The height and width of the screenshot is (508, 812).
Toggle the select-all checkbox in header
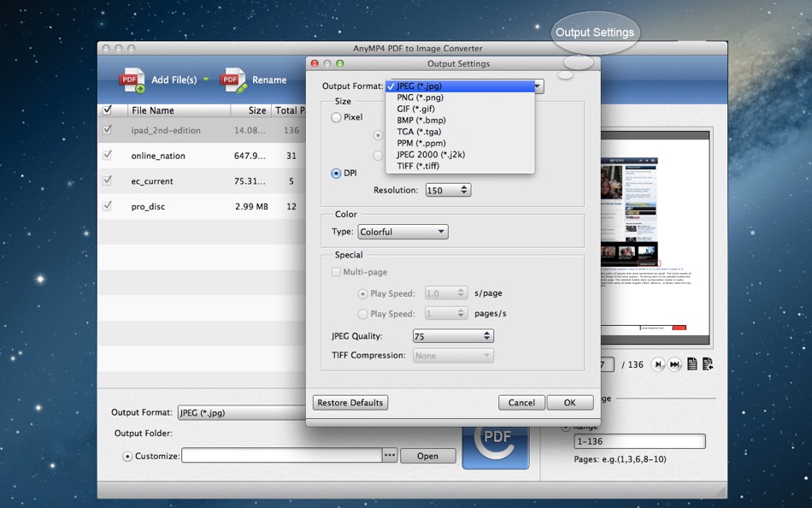[107, 109]
